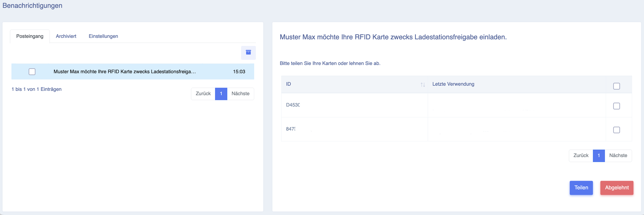644x215 pixels.
Task: Sort table by ID column arrows
Action: pos(423,85)
